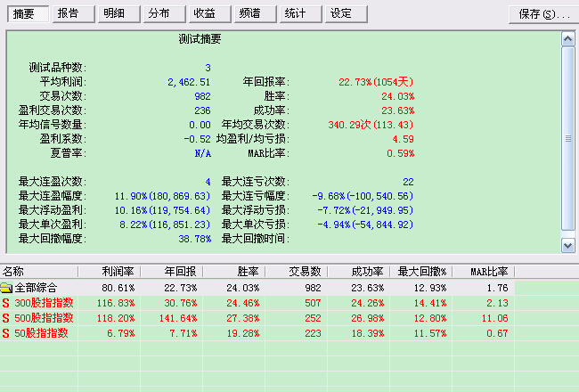Click the 夏普率 N/A value
The width and height of the screenshot is (579, 392).
pyautogui.click(x=203, y=153)
